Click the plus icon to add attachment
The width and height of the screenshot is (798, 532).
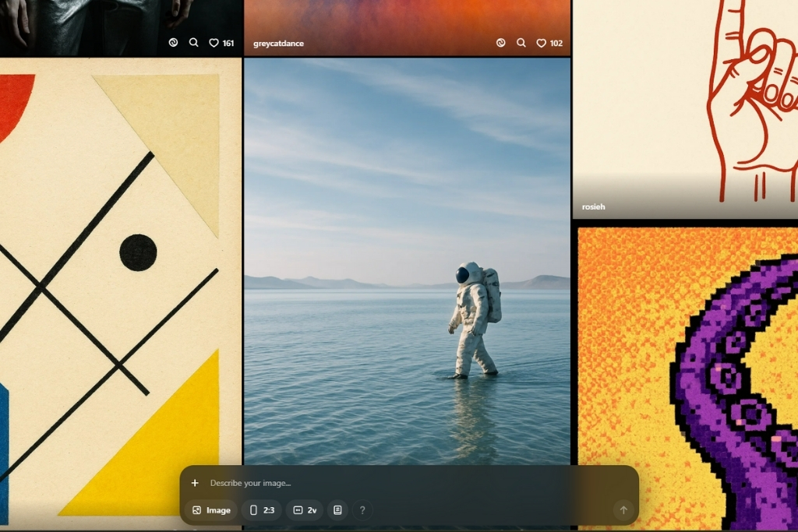point(195,483)
